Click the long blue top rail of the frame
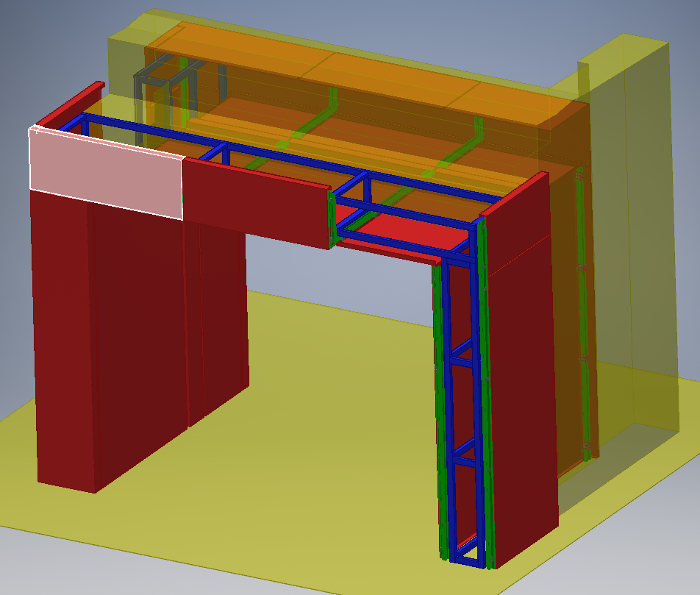The width and height of the screenshot is (700, 595). point(294,157)
